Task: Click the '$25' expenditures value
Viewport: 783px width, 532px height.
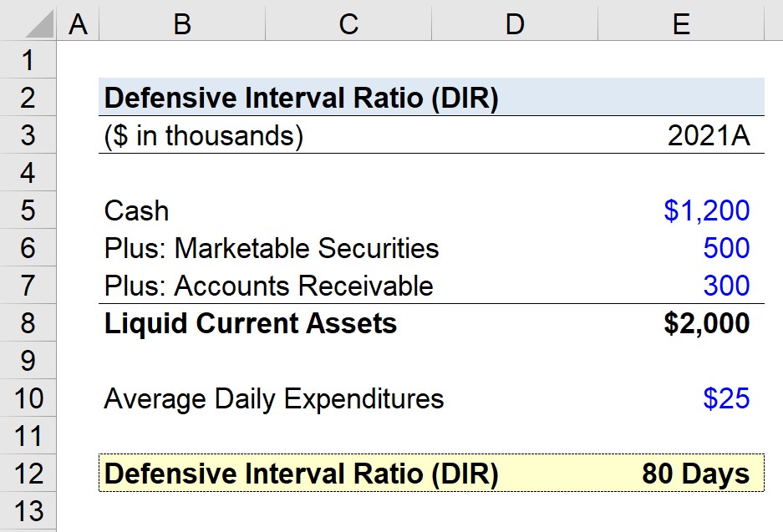Action: pyautogui.click(x=726, y=398)
